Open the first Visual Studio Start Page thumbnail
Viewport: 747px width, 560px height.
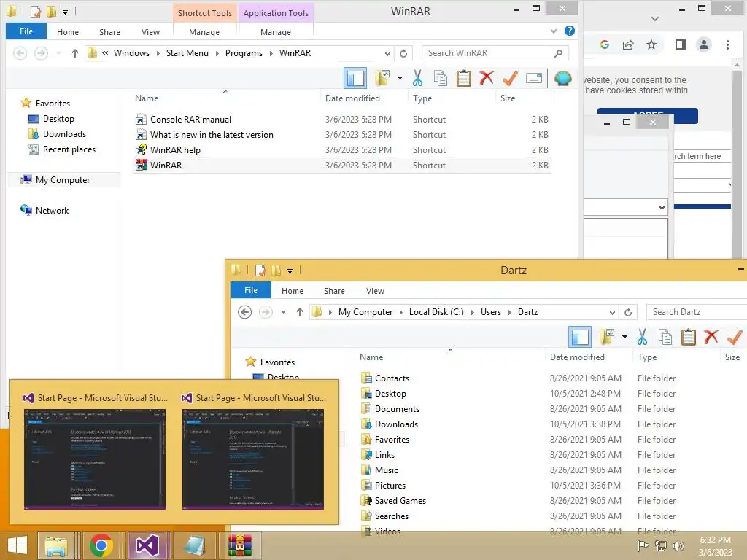point(95,459)
